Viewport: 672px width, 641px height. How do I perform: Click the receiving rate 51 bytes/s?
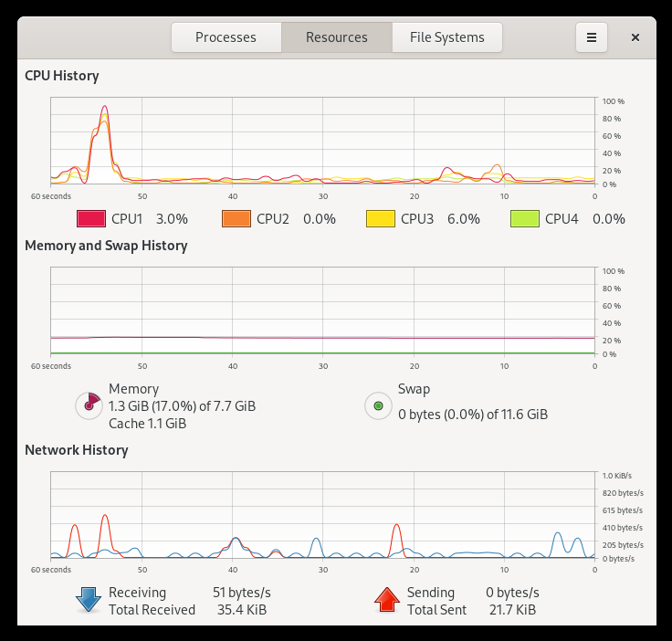(x=242, y=593)
